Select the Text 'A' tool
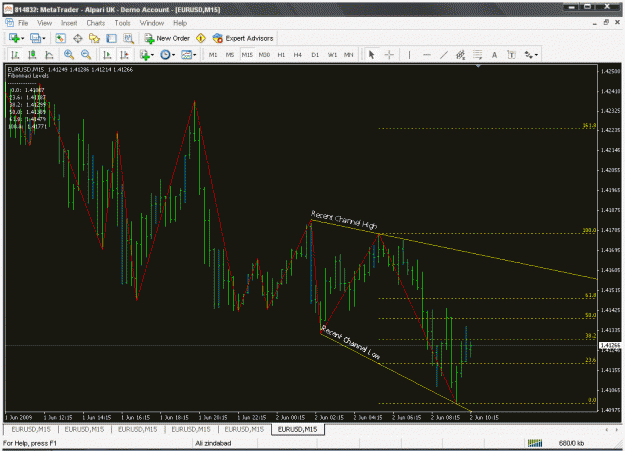625x451 pixels. 494,55
